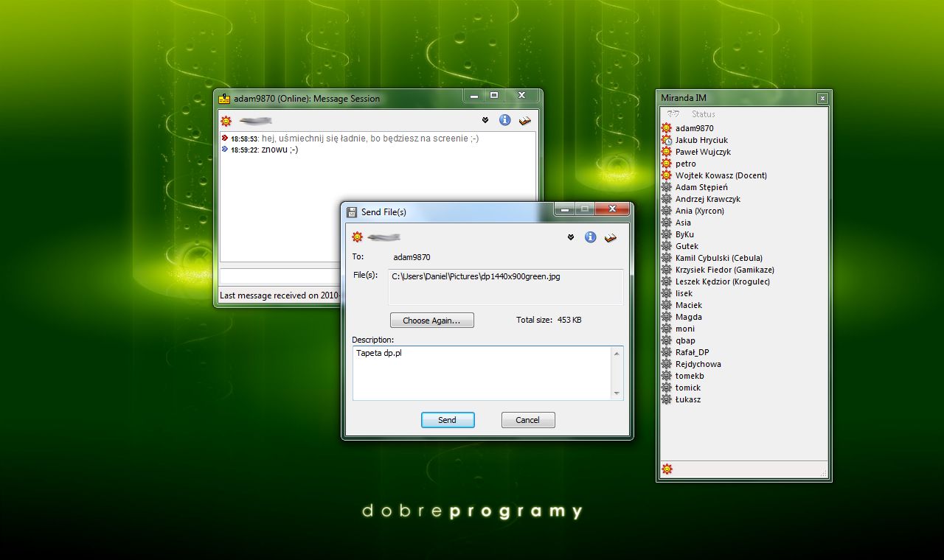This screenshot has width=944, height=560.
Task: Click the Description scrollbar down arrow
Action: [617, 393]
